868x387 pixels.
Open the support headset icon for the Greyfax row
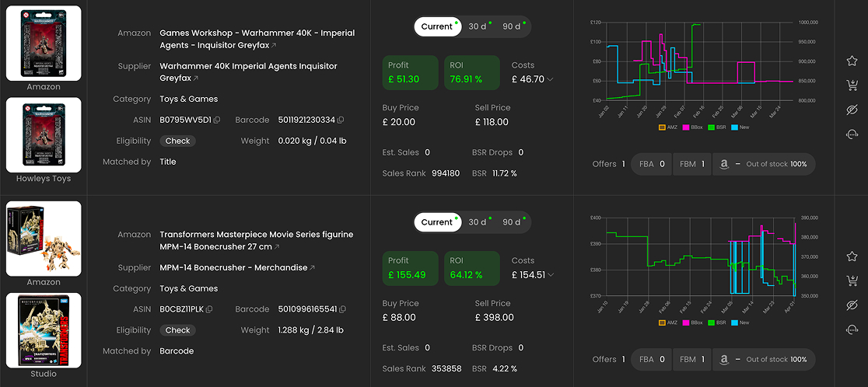[852, 134]
